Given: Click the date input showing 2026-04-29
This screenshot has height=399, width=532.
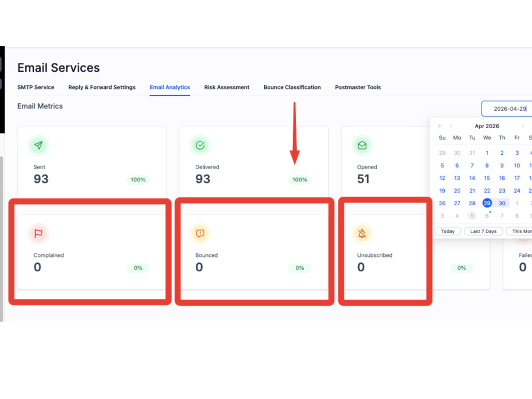Looking at the screenshot, I should [507, 109].
